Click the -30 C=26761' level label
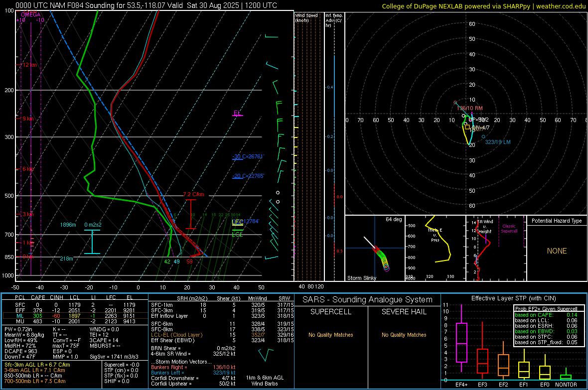The width and height of the screenshot is (588, 390). (x=248, y=156)
